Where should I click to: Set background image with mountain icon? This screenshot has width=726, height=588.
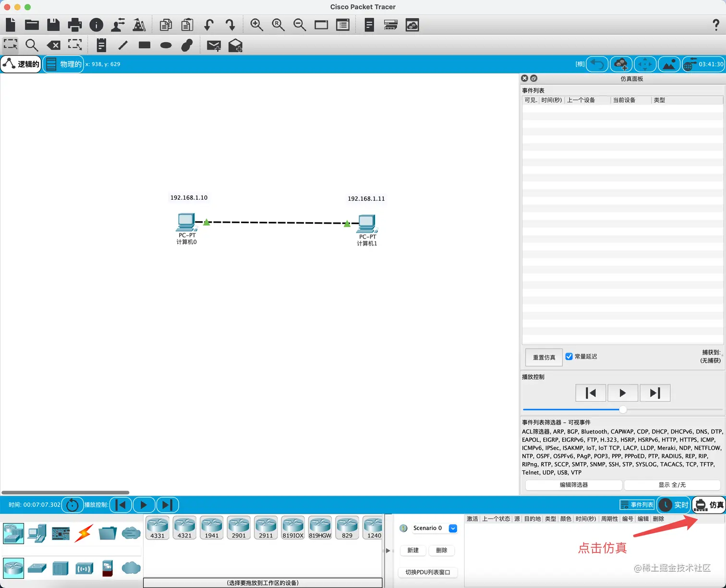point(669,64)
